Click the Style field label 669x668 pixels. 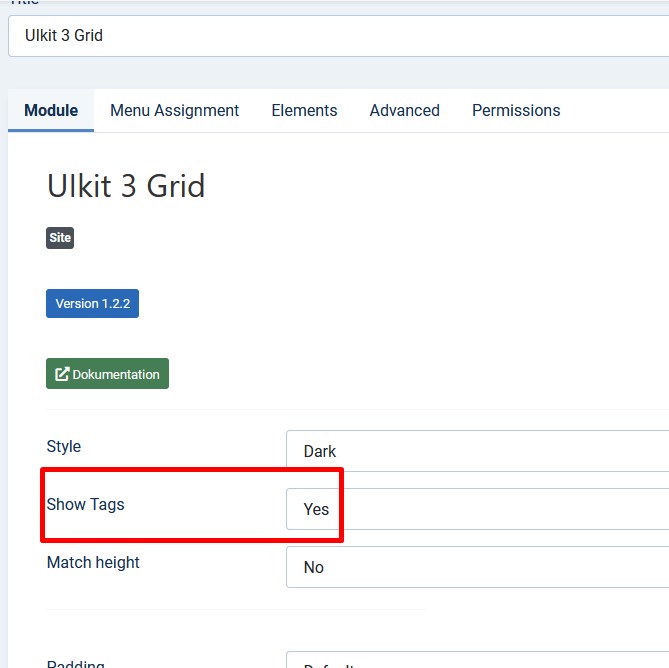pyautogui.click(x=64, y=446)
